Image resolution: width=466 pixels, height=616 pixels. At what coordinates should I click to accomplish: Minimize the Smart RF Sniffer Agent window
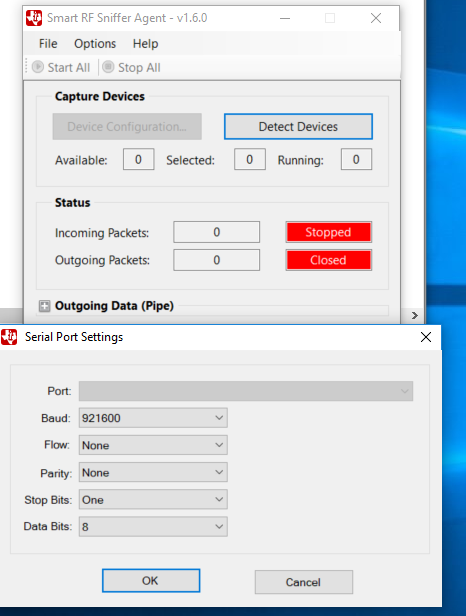click(285, 18)
